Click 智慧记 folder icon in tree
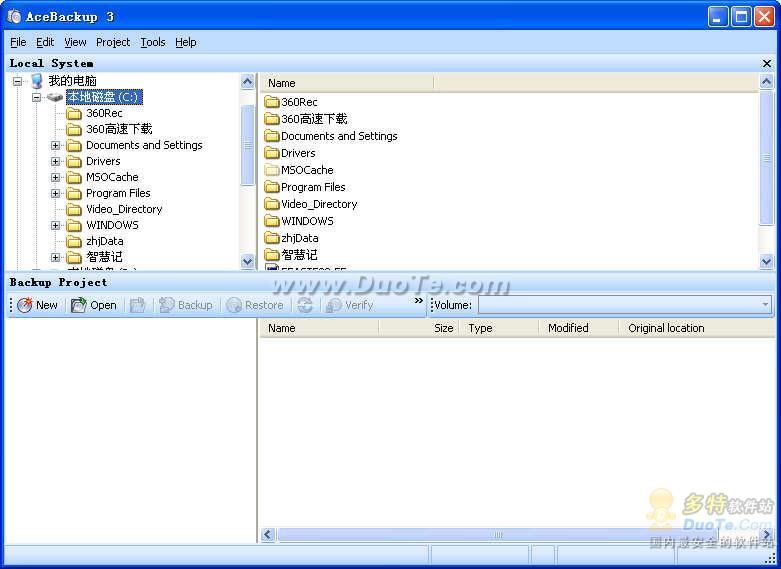 (74, 257)
